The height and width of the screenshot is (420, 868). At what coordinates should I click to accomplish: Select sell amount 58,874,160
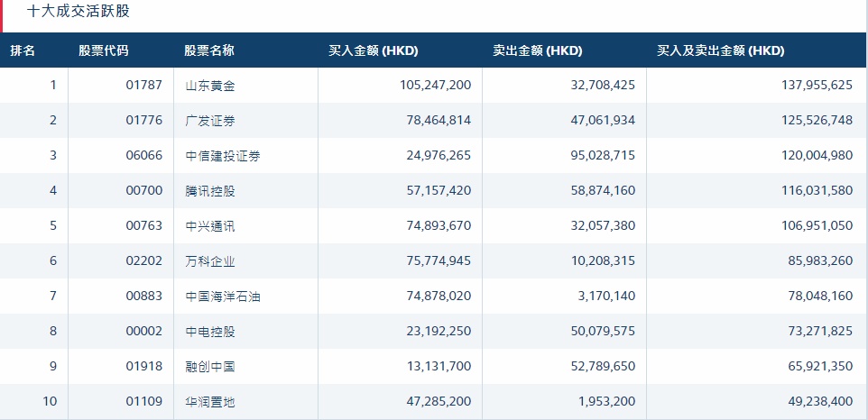coord(603,191)
